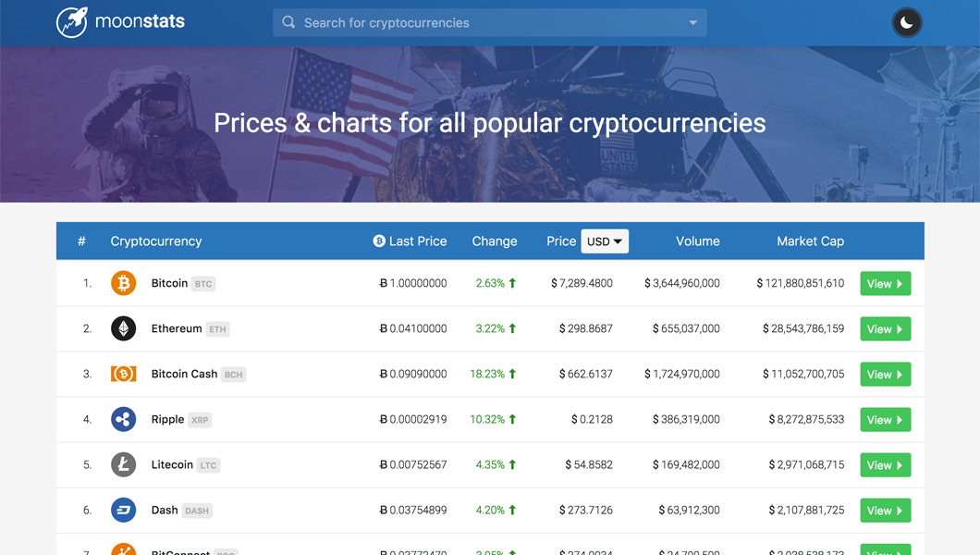The width and height of the screenshot is (980, 555).
Task: Toggle dark mode with the moon button
Action: 906,23
